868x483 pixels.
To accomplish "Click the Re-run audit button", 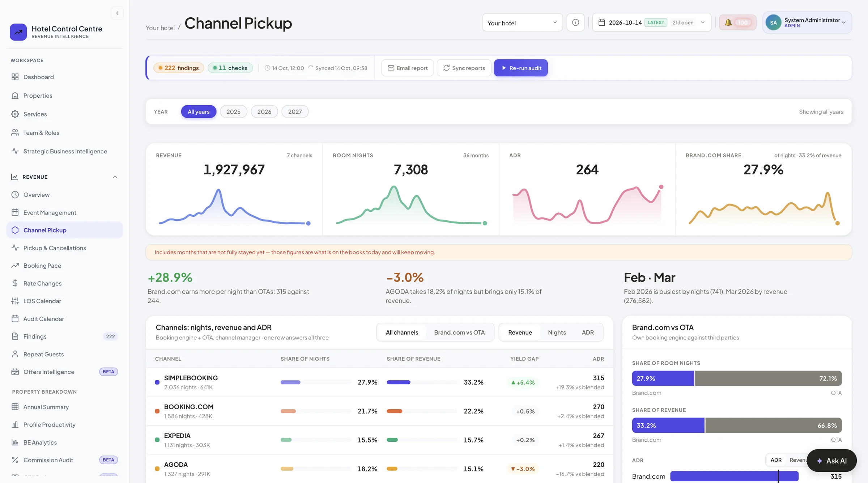I will (x=521, y=68).
